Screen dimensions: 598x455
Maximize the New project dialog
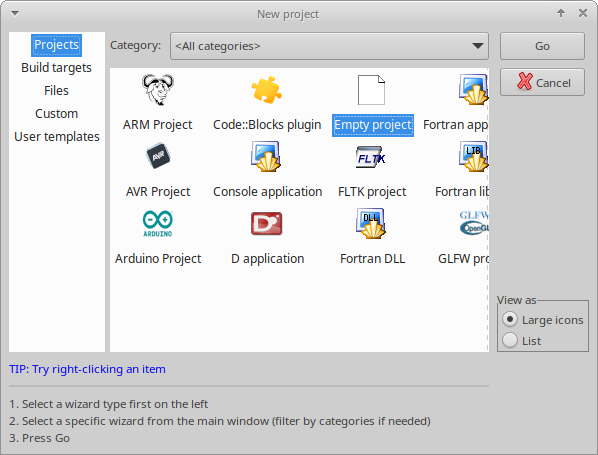click(561, 13)
